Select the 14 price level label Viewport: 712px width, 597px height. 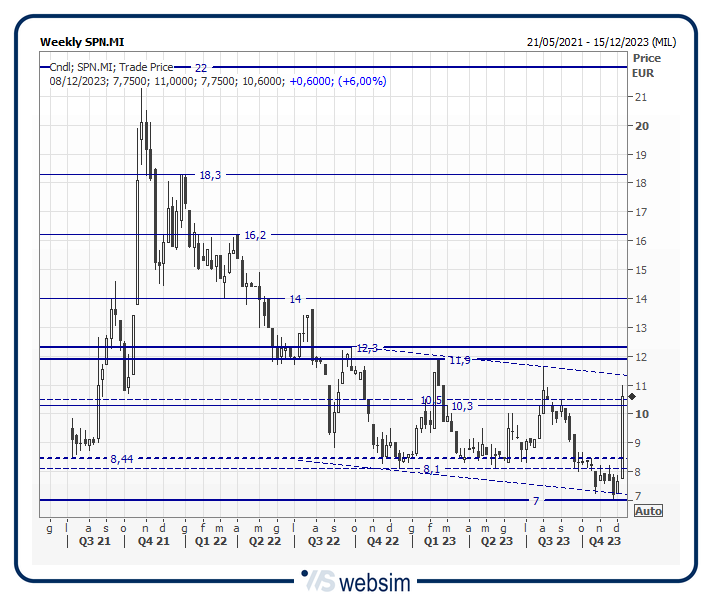[x=295, y=299]
